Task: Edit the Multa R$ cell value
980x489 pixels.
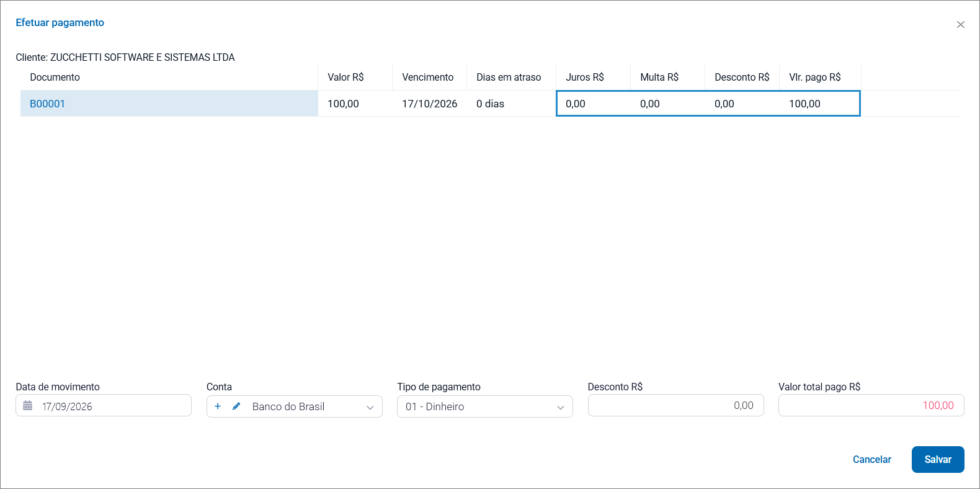Action: pos(667,104)
